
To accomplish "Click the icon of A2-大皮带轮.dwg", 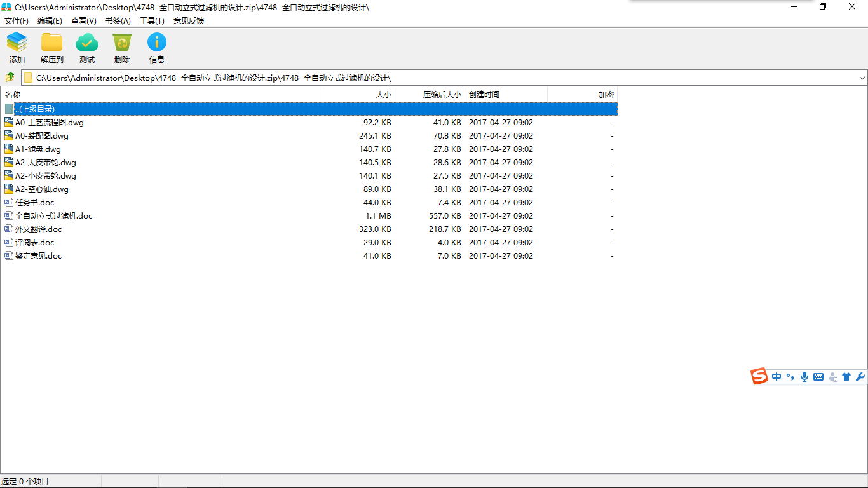I will 9,162.
